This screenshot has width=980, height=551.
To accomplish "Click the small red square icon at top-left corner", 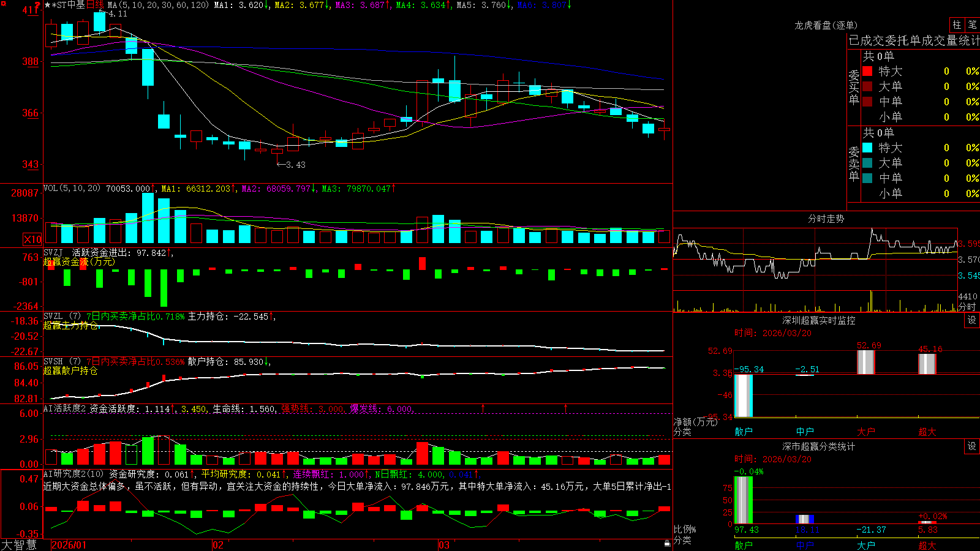I will tap(3, 3).
